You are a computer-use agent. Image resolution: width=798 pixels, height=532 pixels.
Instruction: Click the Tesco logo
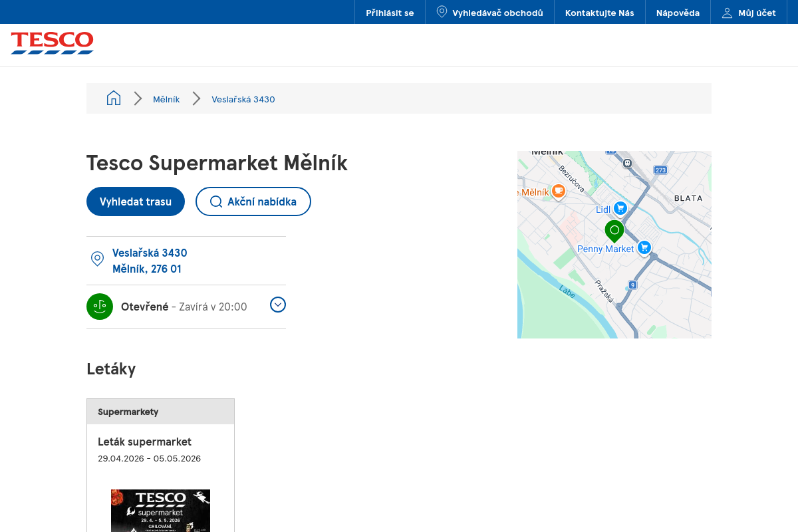point(52,43)
